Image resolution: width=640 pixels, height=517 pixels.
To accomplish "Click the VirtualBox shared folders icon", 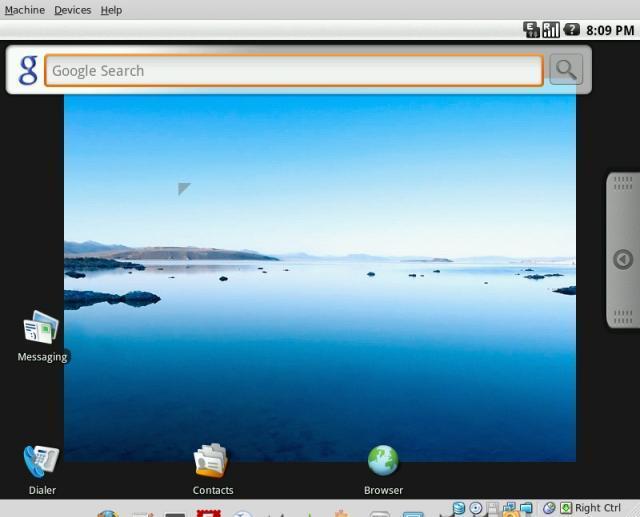I will (526, 508).
